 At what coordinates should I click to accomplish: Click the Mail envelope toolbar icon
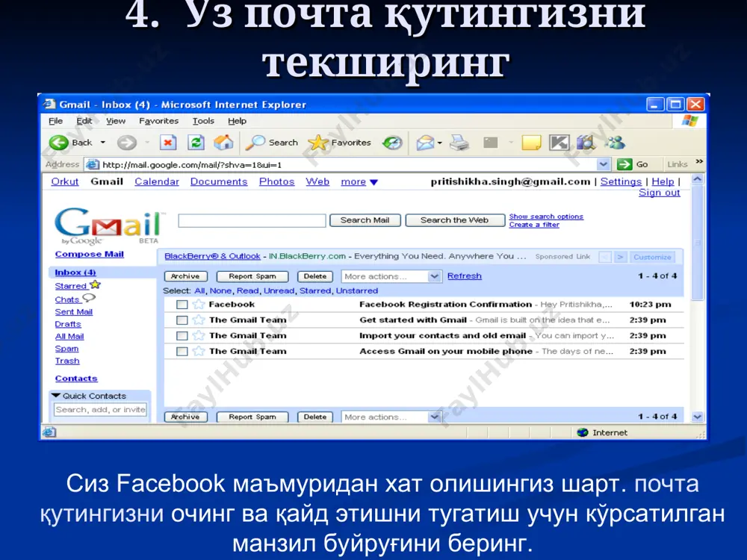coord(425,143)
